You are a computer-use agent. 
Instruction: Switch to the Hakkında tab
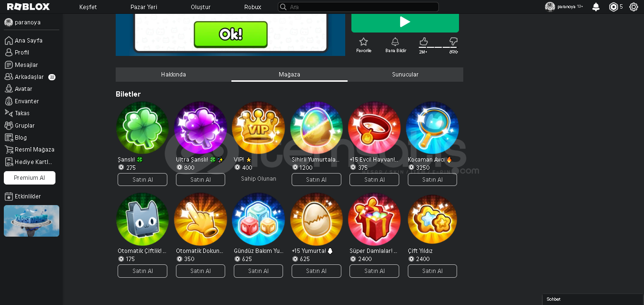[x=174, y=75]
